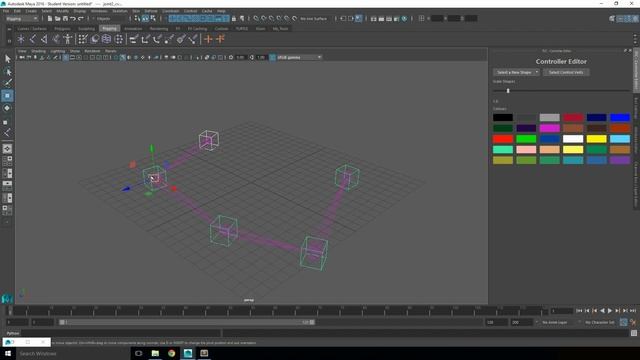The width and height of the screenshot is (640, 360).
Task: Open Render Settings icon in status line
Action: [397, 18]
